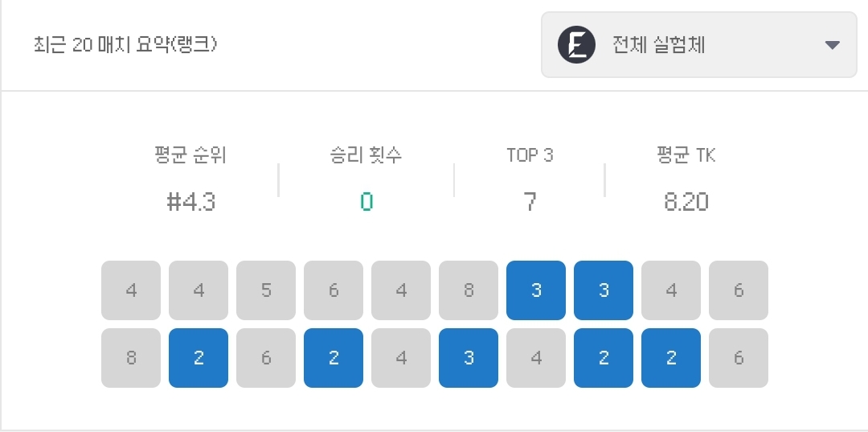Open the gray rank 8 tile in the top row

click(x=469, y=290)
